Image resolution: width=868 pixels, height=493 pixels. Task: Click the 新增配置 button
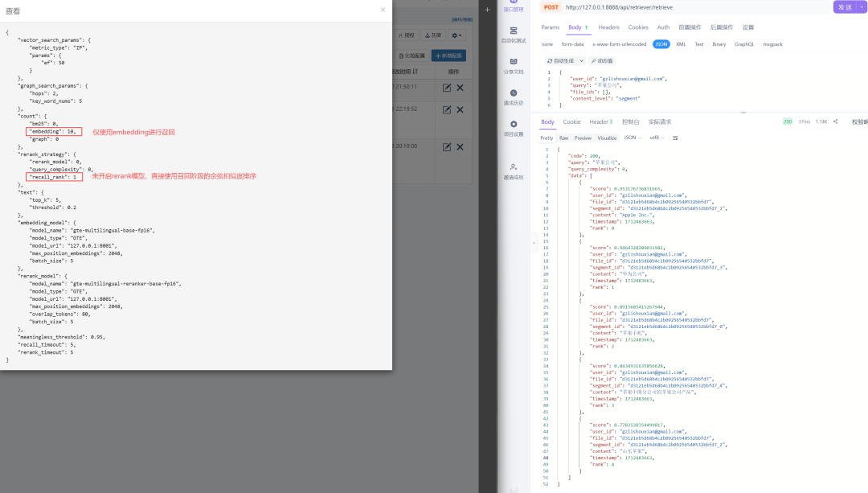448,56
